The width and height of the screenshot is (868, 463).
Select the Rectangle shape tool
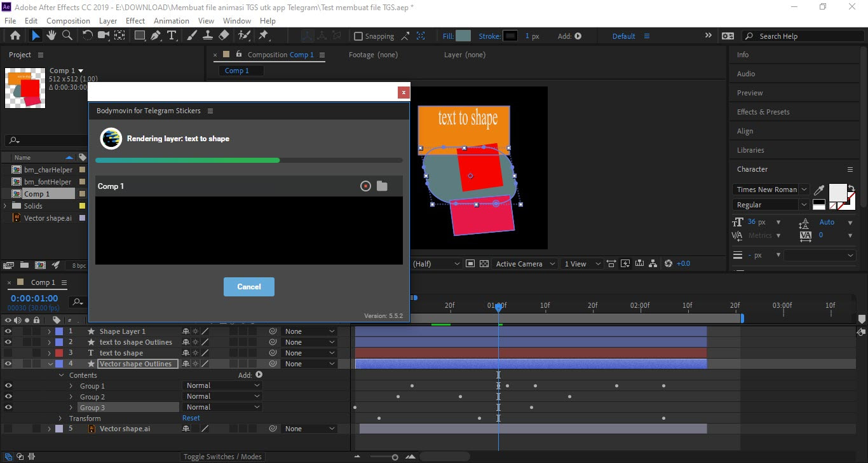pyautogui.click(x=140, y=36)
